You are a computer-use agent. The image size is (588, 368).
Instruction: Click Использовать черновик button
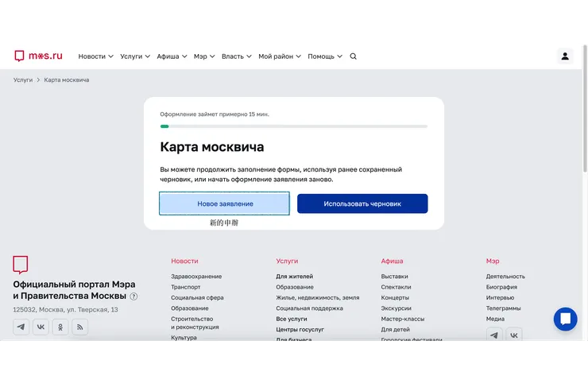pyautogui.click(x=362, y=203)
